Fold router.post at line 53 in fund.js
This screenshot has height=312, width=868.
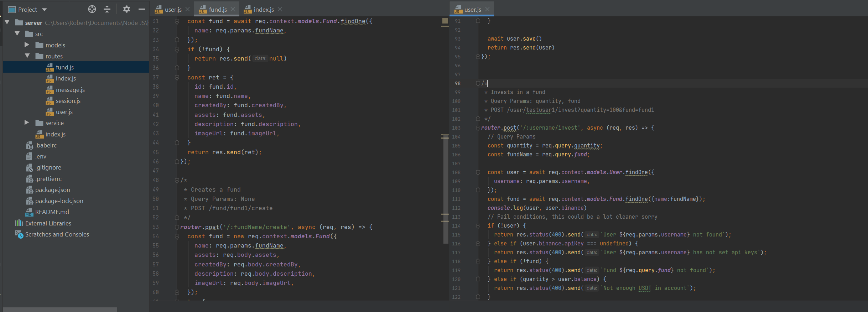pyautogui.click(x=177, y=227)
